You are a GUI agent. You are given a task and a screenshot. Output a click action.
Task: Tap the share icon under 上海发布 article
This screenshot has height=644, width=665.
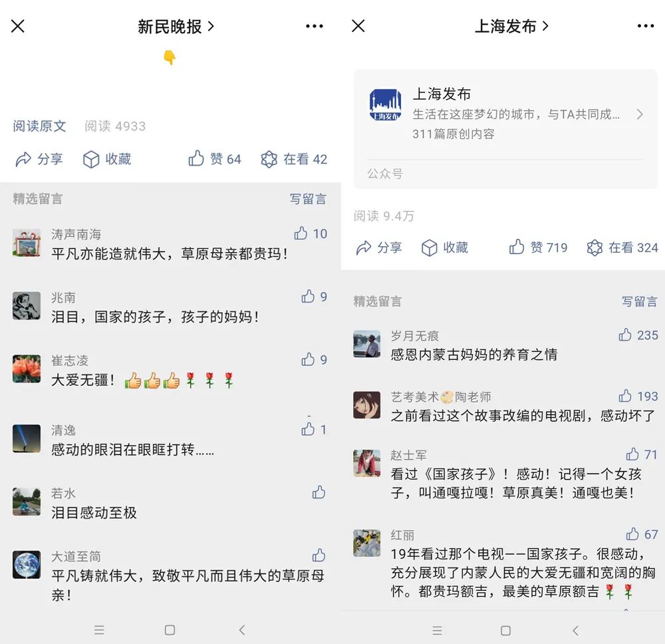(x=364, y=247)
